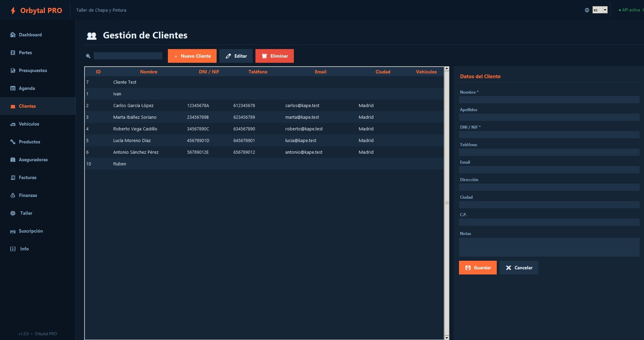Click the Productos wrench icon

point(13,142)
